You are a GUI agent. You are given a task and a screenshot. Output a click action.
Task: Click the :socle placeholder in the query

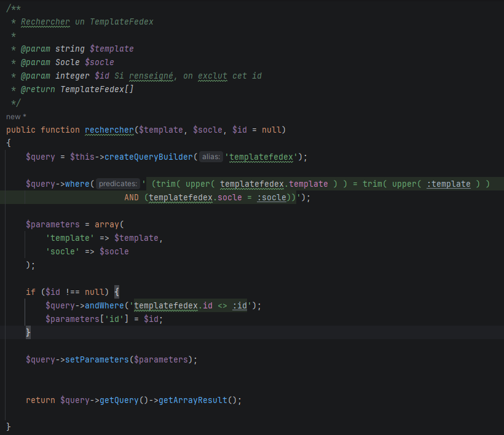pyautogui.click(x=271, y=197)
